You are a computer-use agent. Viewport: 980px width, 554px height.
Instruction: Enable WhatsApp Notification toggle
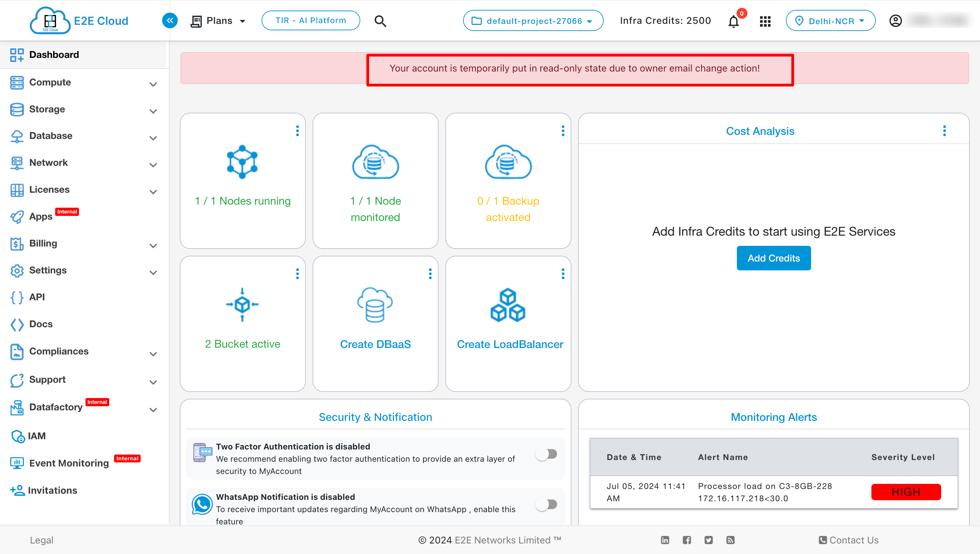tap(546, 505)
